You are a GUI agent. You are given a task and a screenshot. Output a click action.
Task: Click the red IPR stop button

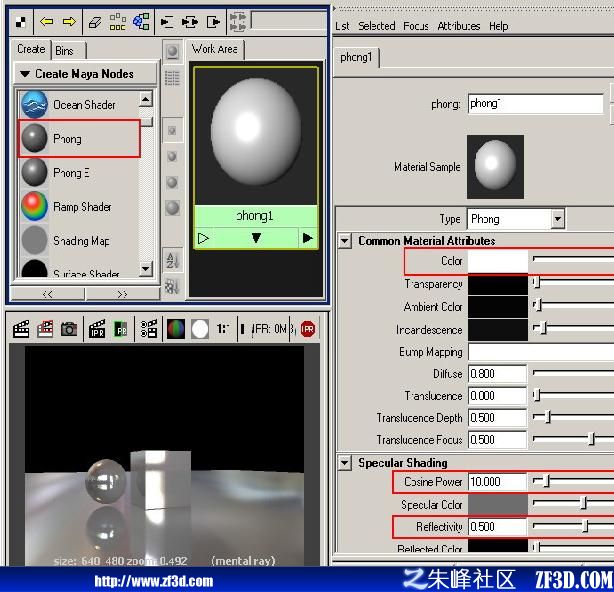(308, 329)
